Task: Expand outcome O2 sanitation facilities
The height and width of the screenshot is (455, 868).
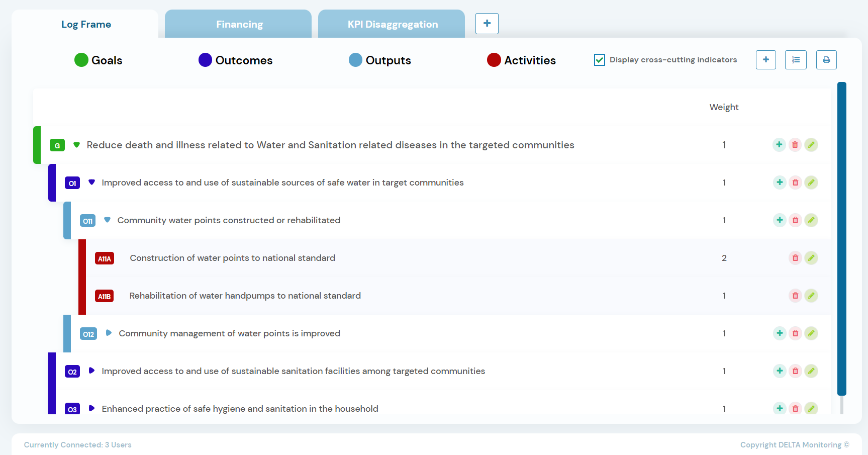Action: coord(91,371)
